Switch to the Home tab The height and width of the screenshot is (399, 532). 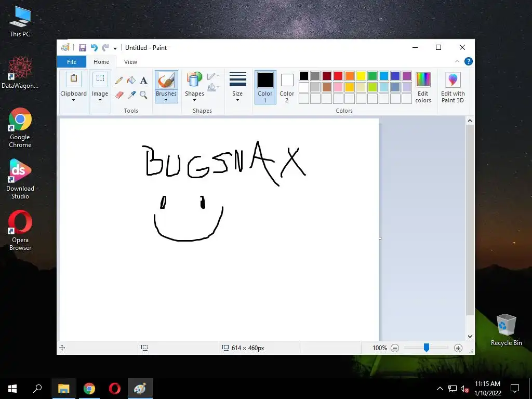pyautogui.click(x=101, y=62)
